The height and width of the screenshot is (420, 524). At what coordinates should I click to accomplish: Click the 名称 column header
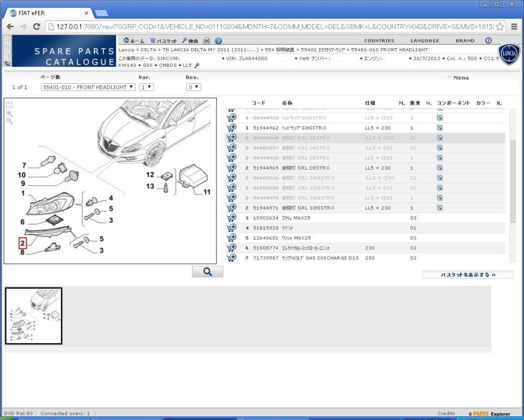(287, 103)
